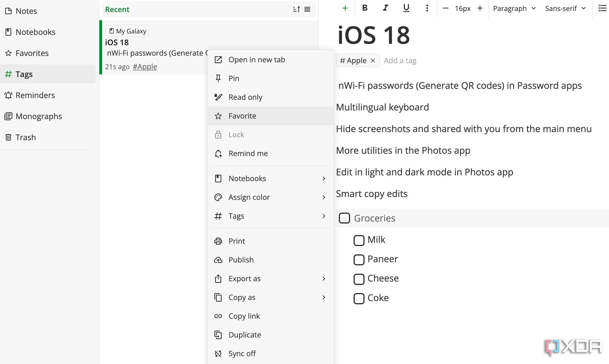Viewport: 609px width, 364px height.
Task: Choose Open in new tab
Action: tap(271, 60)
